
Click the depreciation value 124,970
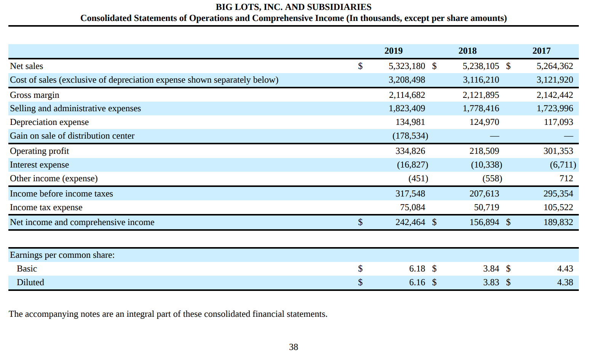(x=484, y=122)
